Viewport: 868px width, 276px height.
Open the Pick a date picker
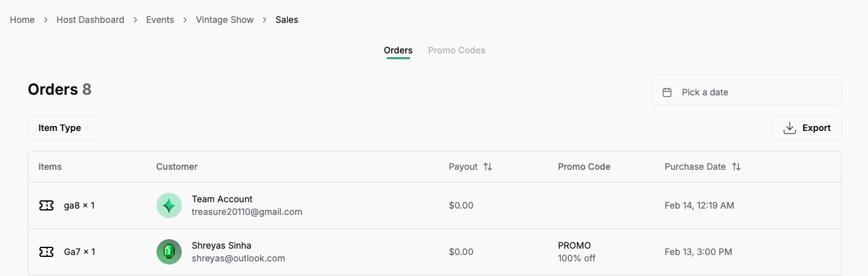pos(746,92)
